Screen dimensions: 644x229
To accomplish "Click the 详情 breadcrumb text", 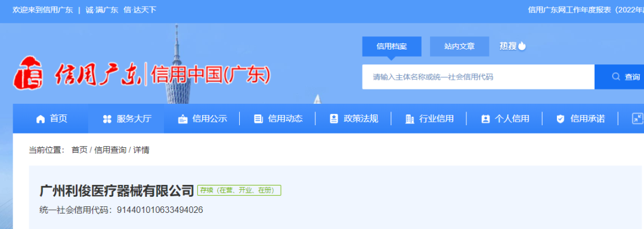I will point(141,150).
